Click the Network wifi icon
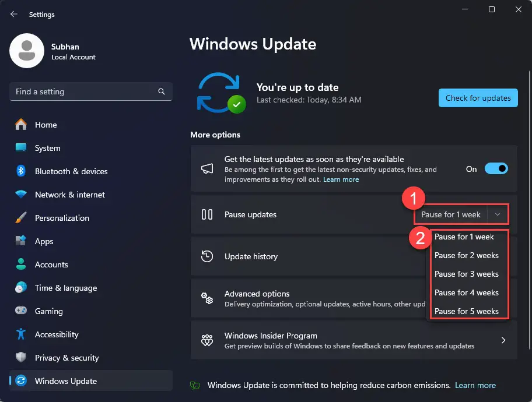The image size is (532, 402). (x=20, y=194)
